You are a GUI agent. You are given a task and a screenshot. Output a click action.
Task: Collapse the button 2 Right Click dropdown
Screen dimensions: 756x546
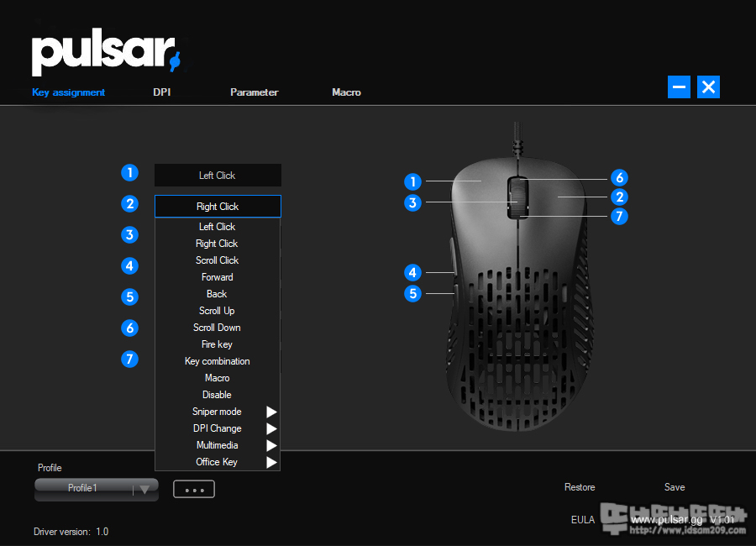[218, 207]
